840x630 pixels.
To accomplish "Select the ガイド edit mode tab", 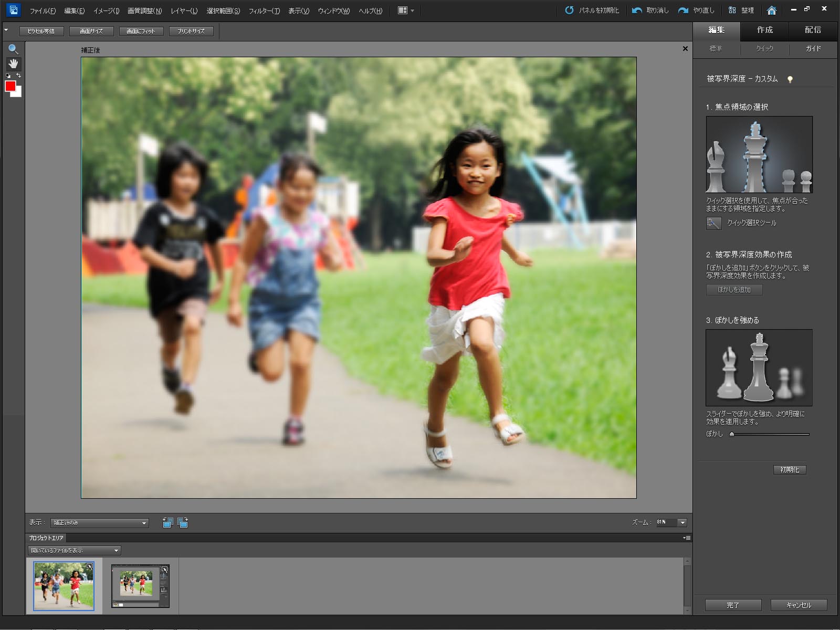I will 813,49.
